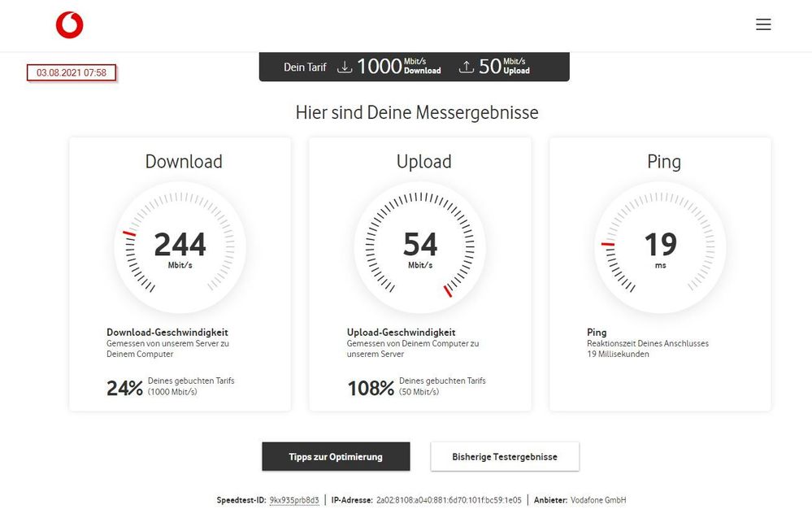
Task: Open the Vodafone logo home link
Action: tap(69, 25)
